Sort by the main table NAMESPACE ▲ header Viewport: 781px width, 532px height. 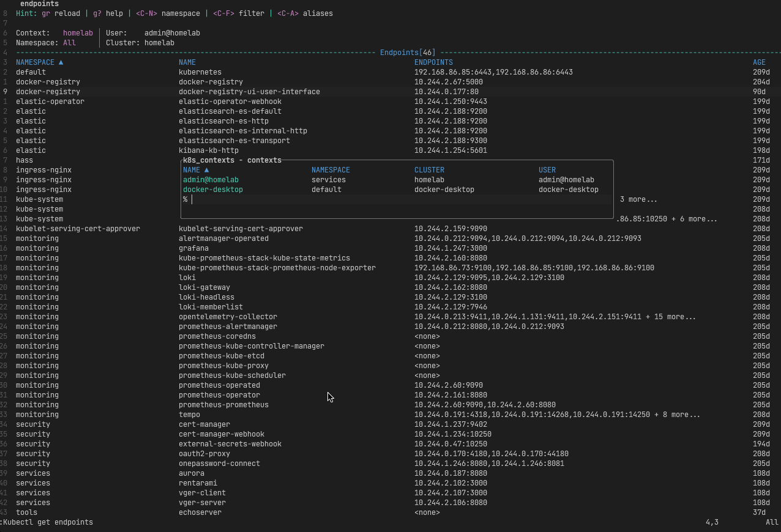(x=40, y=62)
